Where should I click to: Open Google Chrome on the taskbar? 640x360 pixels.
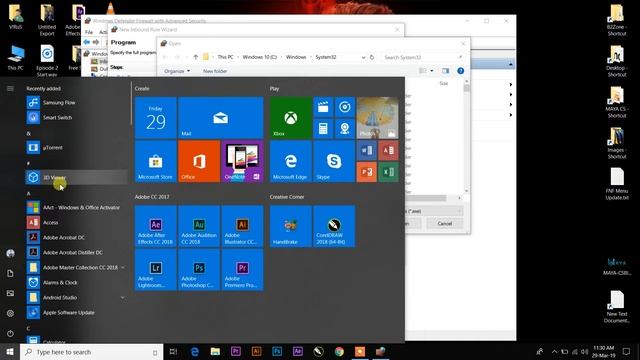339,352
